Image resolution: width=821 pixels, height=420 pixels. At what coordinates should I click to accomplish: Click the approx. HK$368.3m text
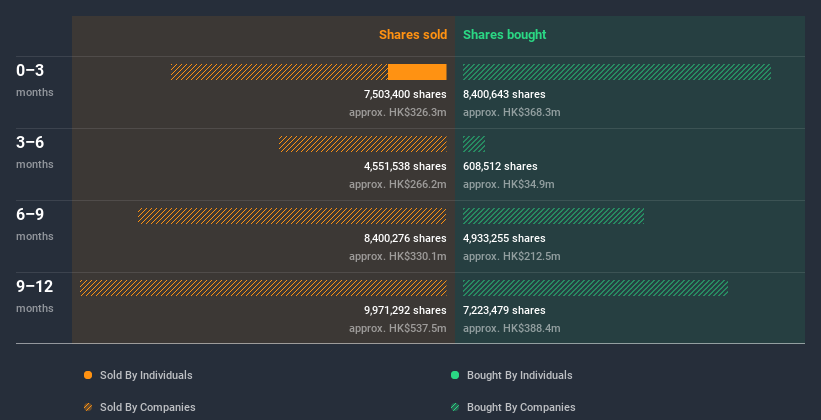pos(512,113)
